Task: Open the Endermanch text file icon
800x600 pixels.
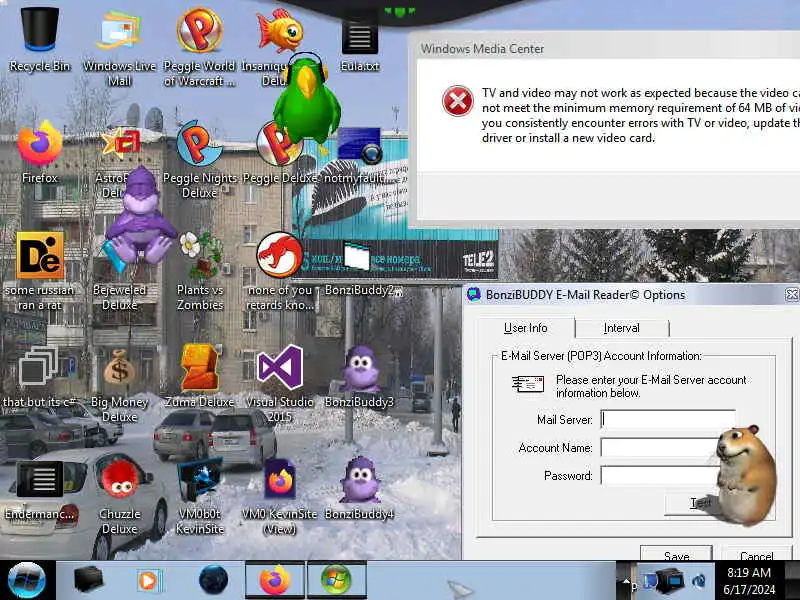Action: [40, 490]
